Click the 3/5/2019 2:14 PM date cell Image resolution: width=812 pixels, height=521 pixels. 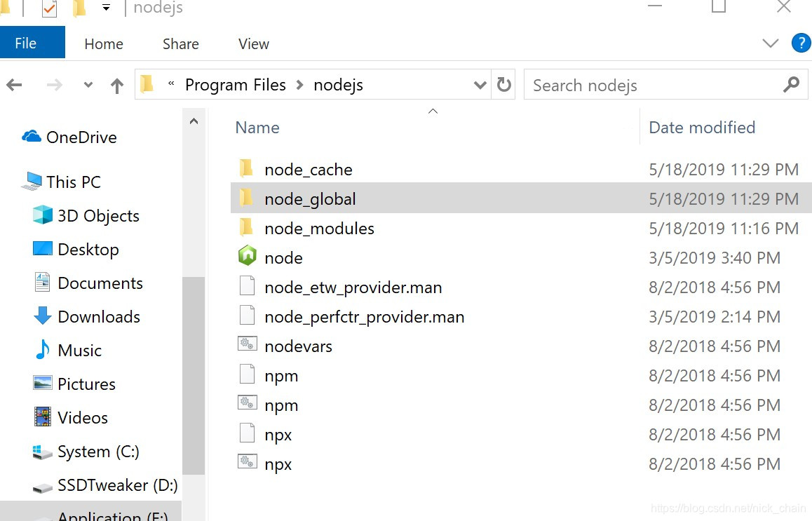(x=714, y=317)
